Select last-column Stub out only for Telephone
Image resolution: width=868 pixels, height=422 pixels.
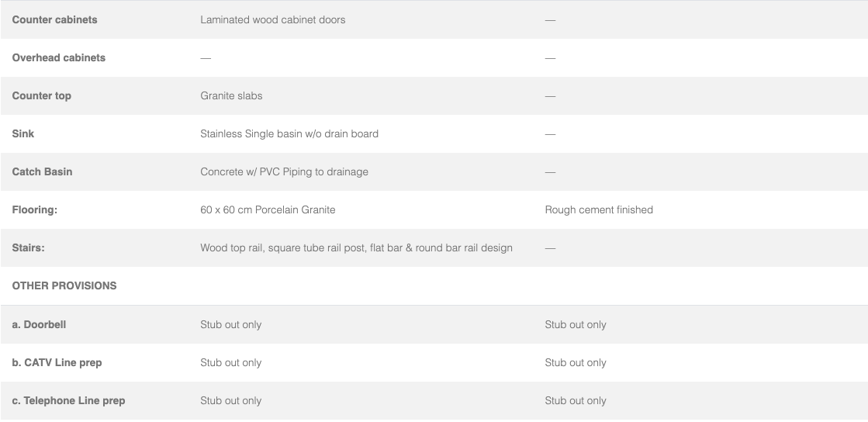click(x=575, y=401)
